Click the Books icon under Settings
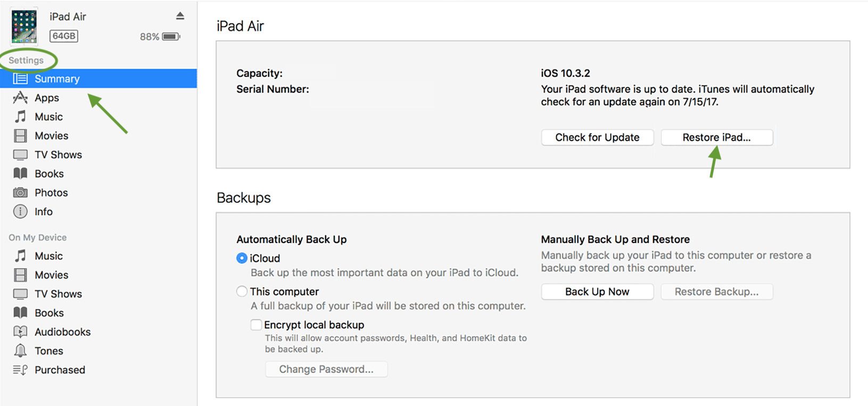The image size is (868, 406). coord(20,173)
